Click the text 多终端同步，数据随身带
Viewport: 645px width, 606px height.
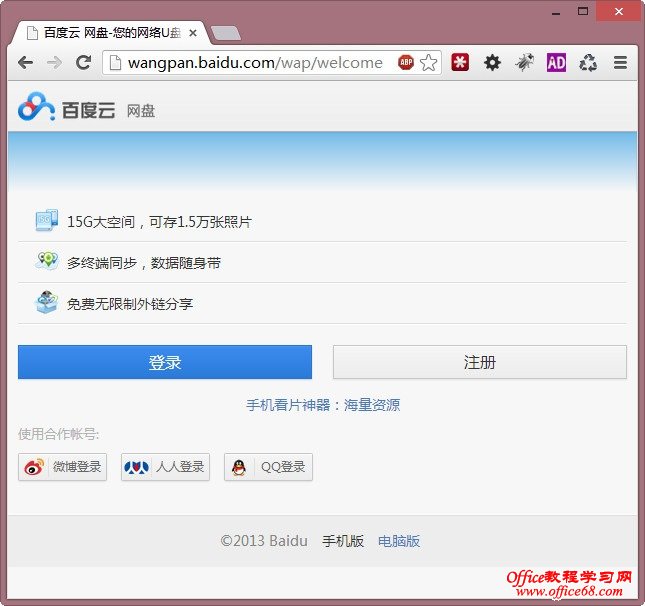(144, 263)
